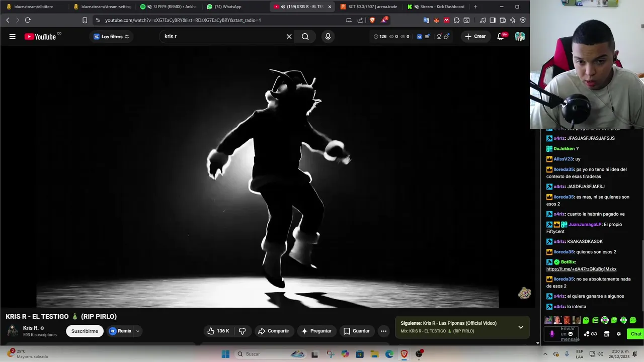The image size is (644, 362).
Task: Toggle Los filtros in YouTube header
Action: (x=111, y=37)
